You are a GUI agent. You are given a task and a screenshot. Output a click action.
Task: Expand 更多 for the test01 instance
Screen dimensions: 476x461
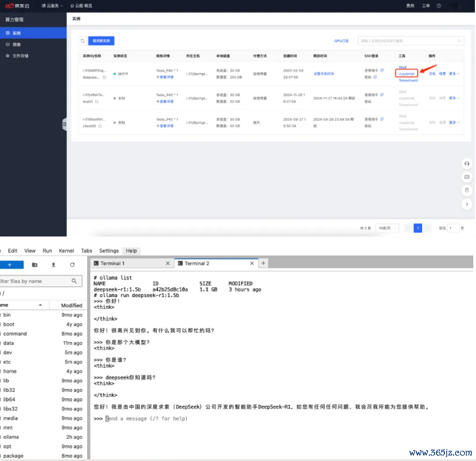click(x=454, y=98)
